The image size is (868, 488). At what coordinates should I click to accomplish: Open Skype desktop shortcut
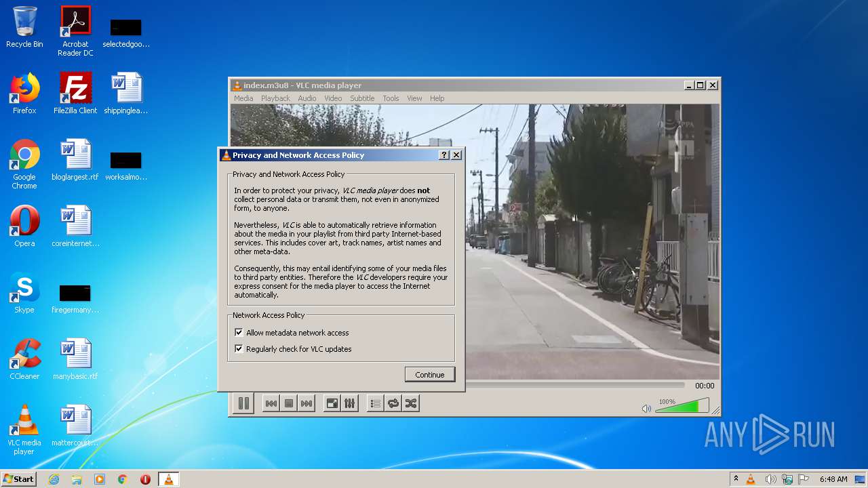(24, 293)
